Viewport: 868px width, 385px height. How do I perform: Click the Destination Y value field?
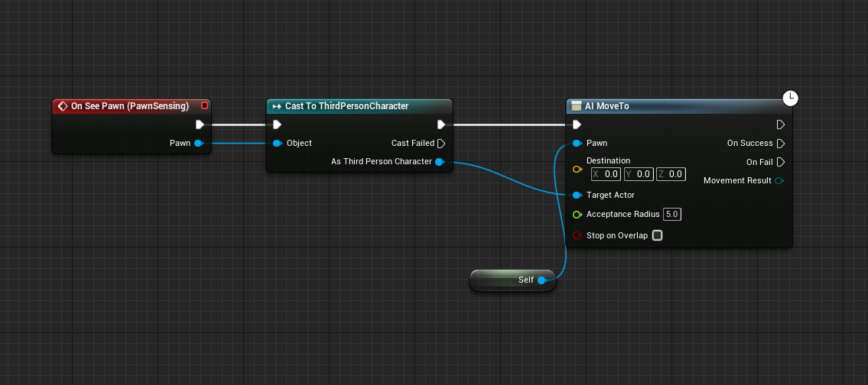coord(639,174)
